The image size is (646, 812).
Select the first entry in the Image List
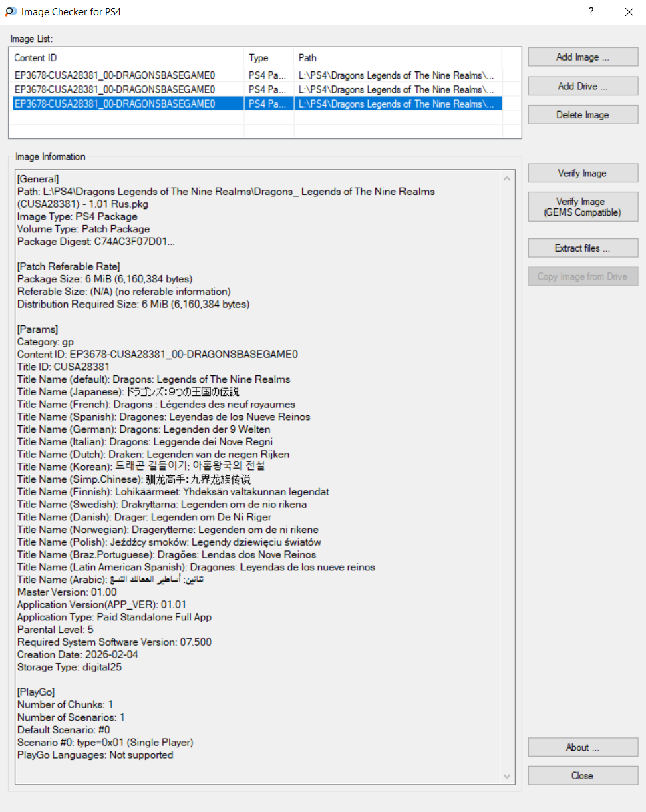tap(127, 75)
